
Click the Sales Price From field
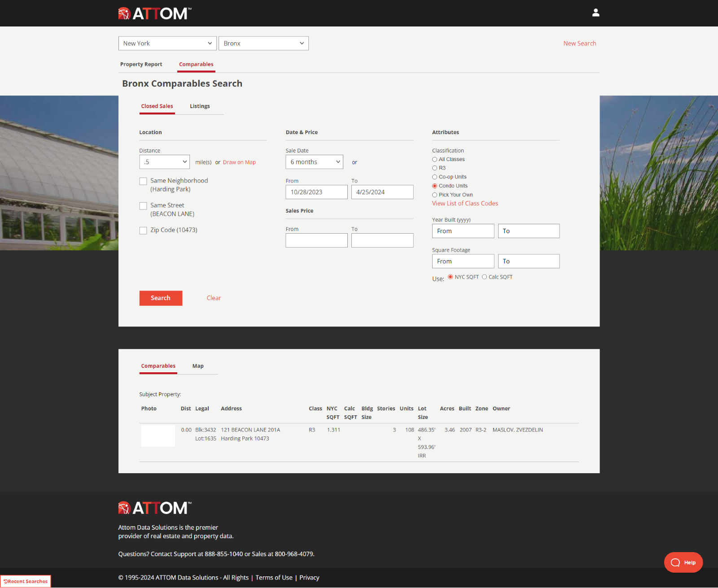[316, 240]
